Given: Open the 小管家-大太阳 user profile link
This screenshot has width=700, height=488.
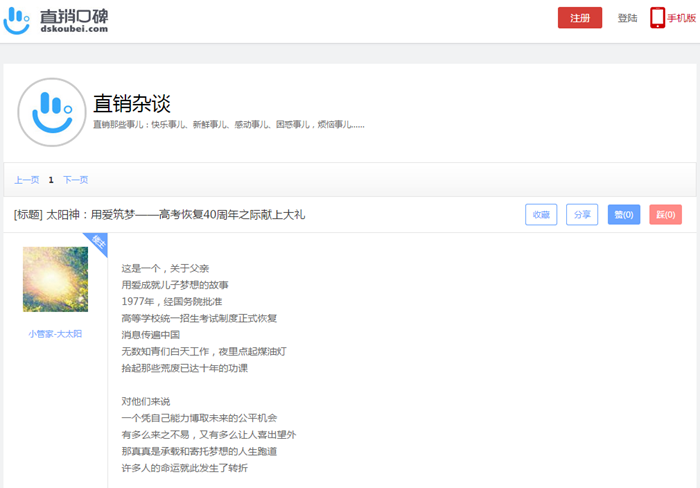Looking at the screenshot, I should [55, 334].
